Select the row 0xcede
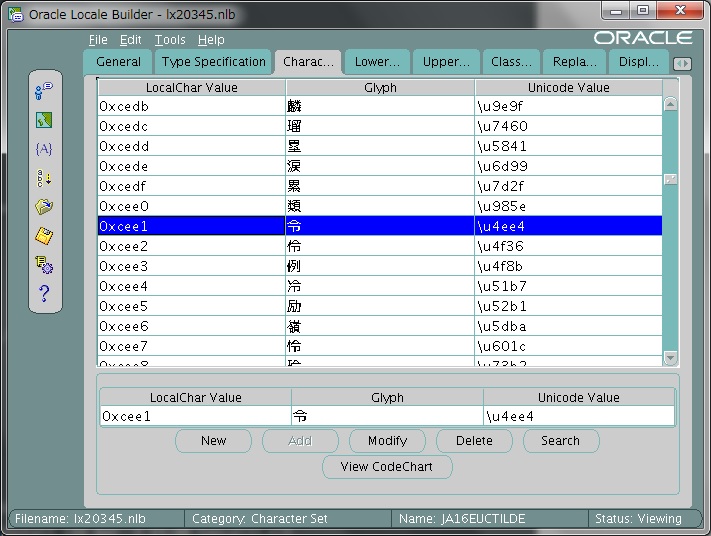This screenshot has height=536, width=711. pyautogui.click(x=380, y=166)
